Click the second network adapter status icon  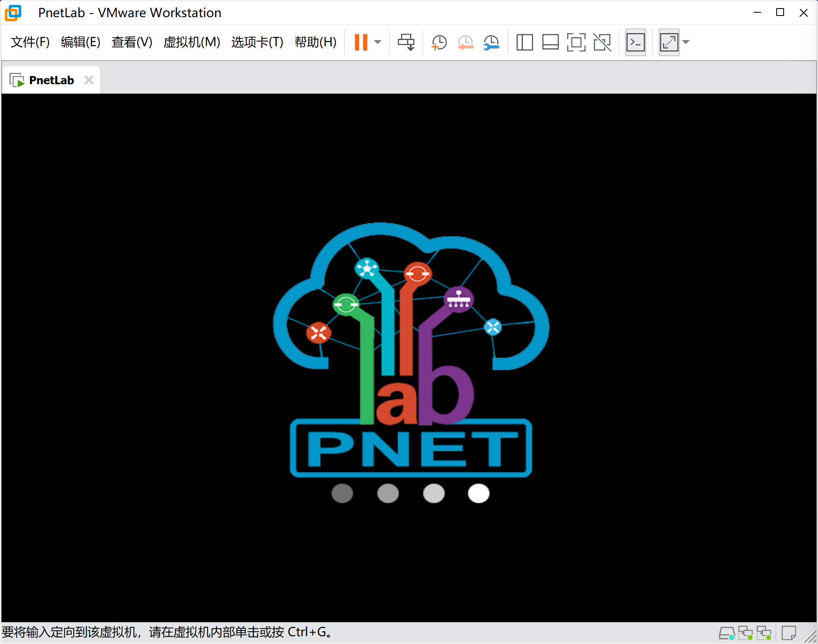click(764, 633)
